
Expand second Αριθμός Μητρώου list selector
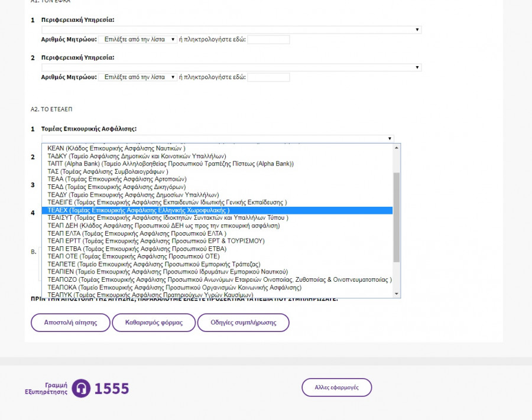click(138, 77)
